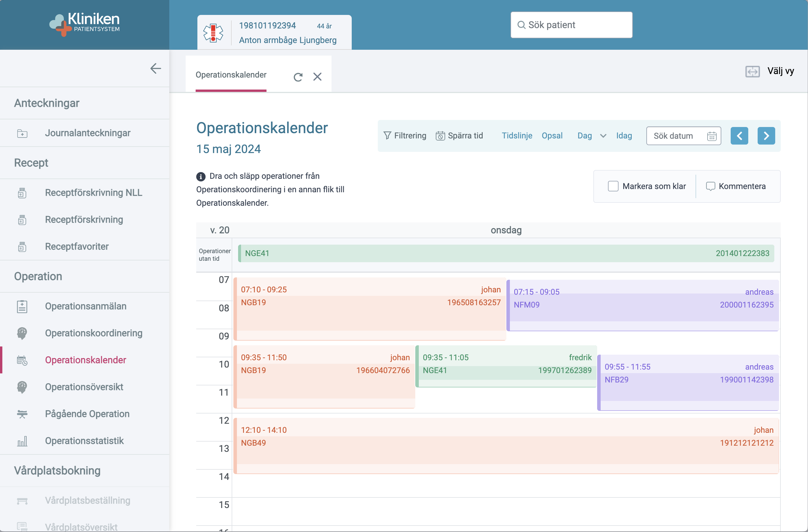Go to next day arrow
Image resolution: width=808 pixels, height=532 pixels.
[766, 136]
